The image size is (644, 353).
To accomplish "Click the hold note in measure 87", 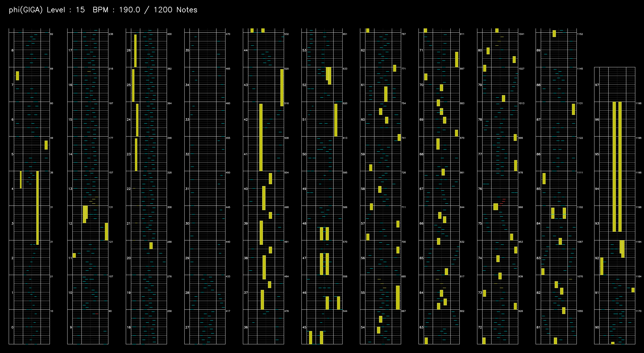I will pos(574,109).
